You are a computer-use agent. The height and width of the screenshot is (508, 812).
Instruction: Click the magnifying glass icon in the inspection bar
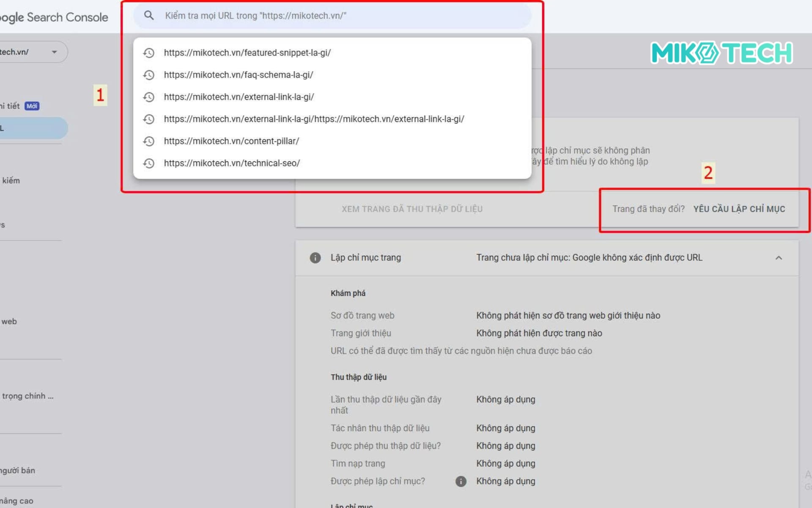[149, 15]
